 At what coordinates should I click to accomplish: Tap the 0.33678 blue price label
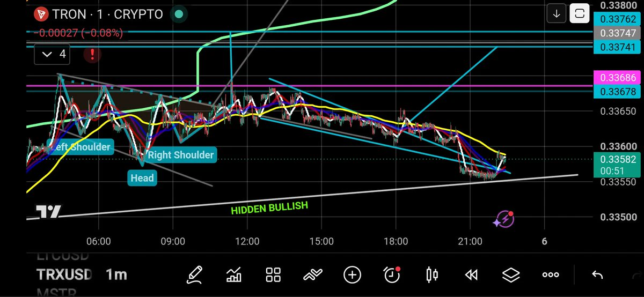click(618, 92)
